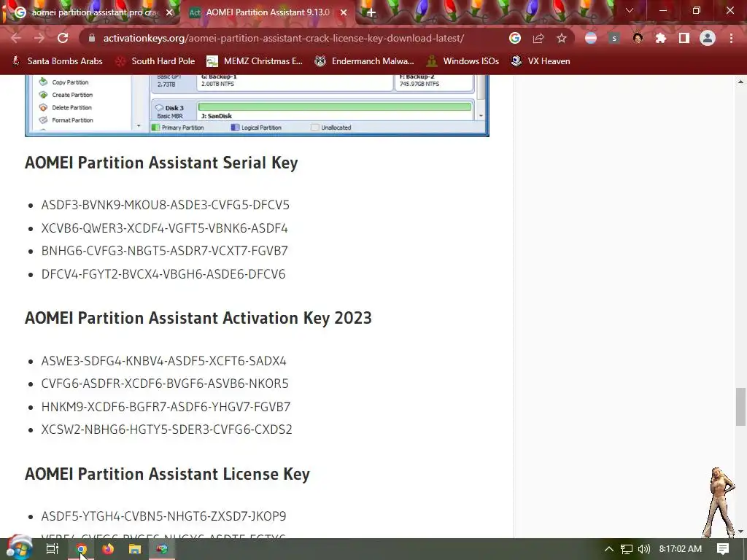Open the network status tray icon

[627, 549]
